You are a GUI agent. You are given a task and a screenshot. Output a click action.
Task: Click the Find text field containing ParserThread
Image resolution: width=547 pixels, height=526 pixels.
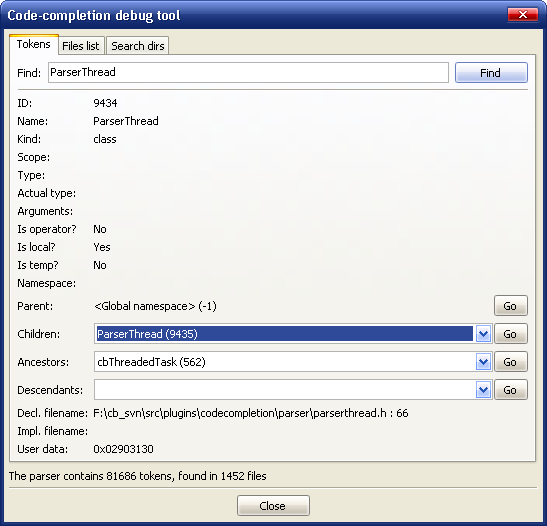pos(248,73)
